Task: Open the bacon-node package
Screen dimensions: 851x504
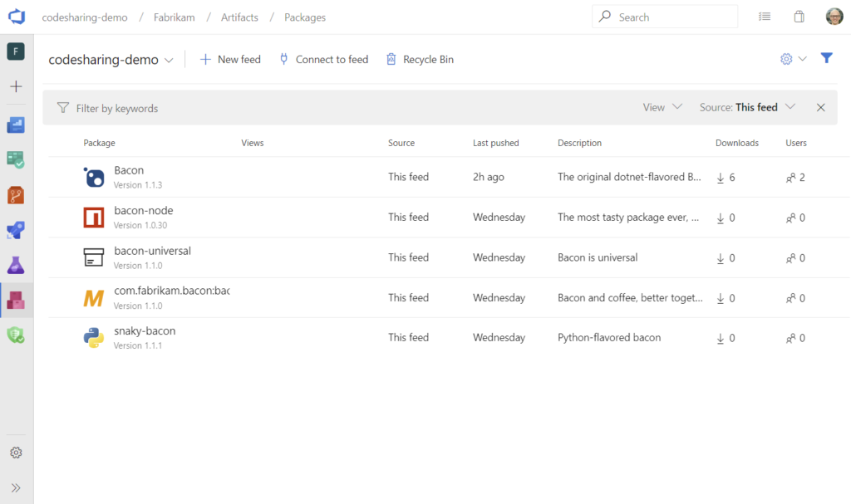Action: [144, 211]
